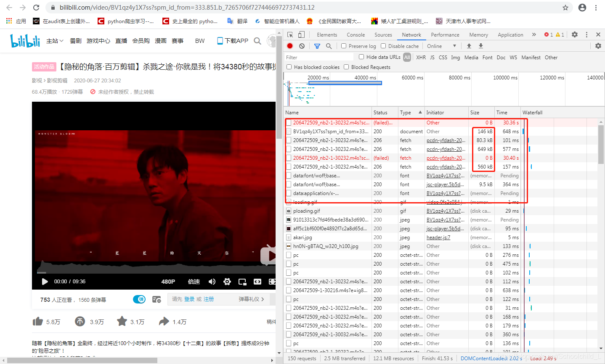Open the 倍速 playback speed menu
The height and width of the screenshot is (364, 605).
click(194, 282)
